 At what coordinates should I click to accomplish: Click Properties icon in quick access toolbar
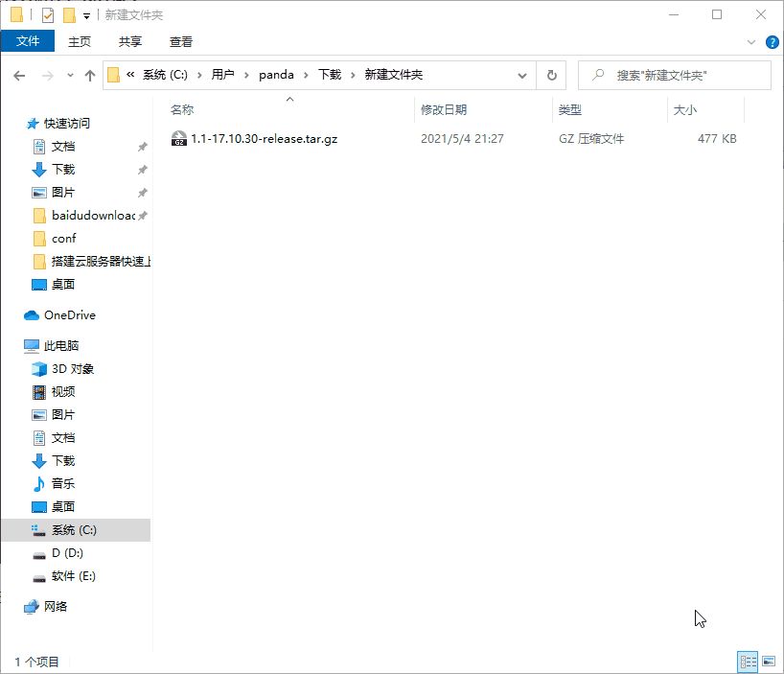pos(48,15)
